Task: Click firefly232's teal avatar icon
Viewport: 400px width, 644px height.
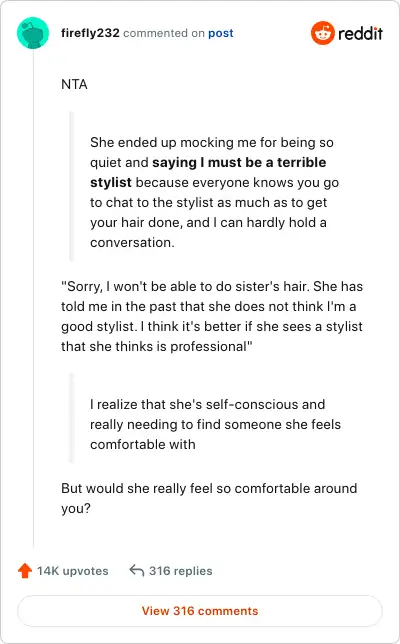Action: pos(33,33)
